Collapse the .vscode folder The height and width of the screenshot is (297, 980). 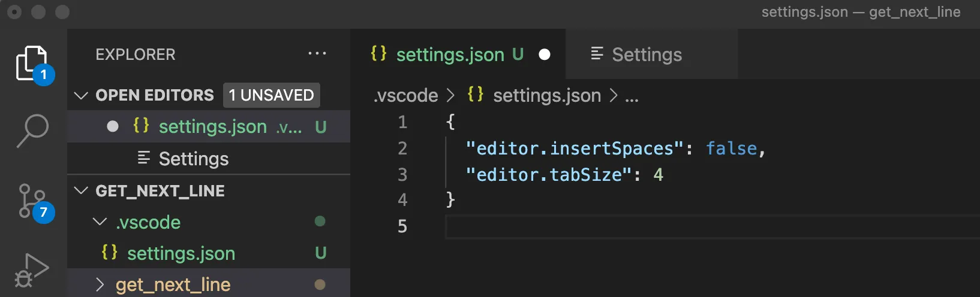pyautogui.click(x=100, y=222)
